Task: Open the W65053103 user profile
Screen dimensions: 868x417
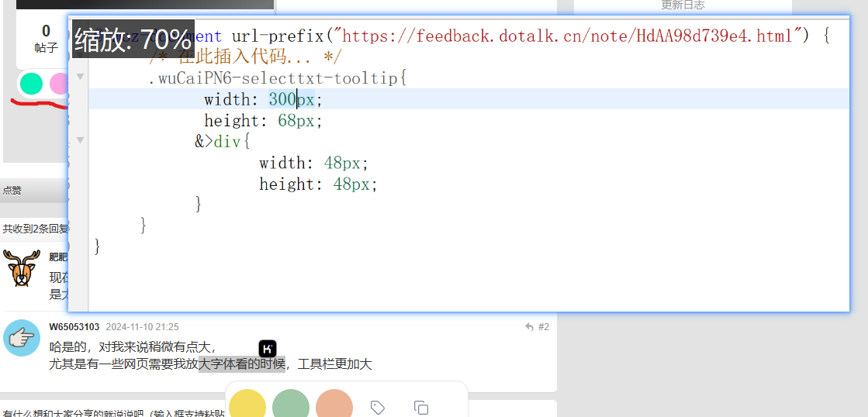Action: 74,327
